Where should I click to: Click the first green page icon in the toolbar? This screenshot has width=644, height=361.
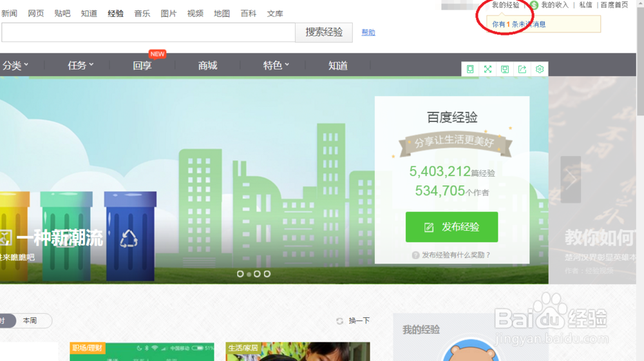(470, 69)
